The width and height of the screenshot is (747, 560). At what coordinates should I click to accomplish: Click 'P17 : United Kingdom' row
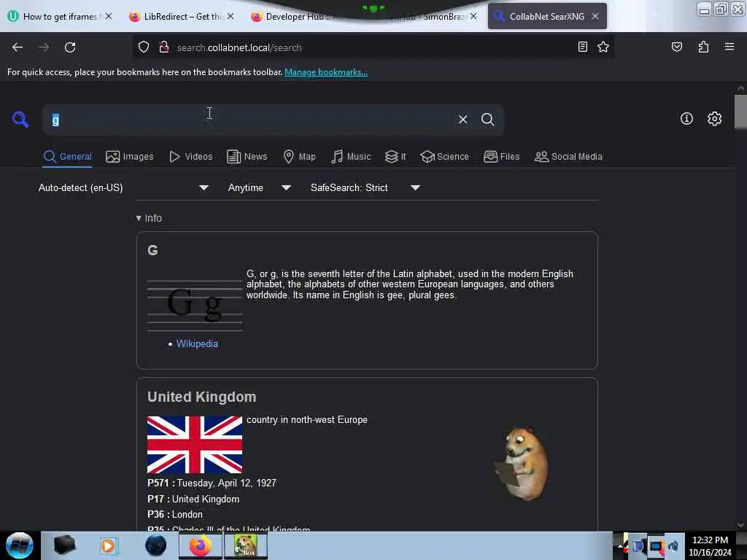pos(193,499)
